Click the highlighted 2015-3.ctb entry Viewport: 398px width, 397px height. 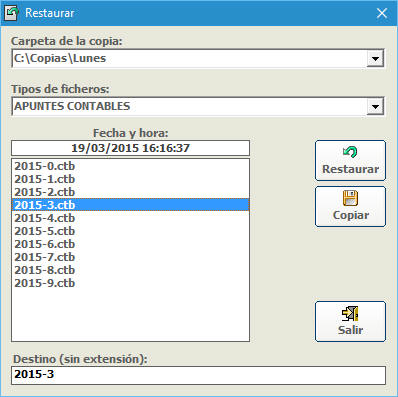pos(130,205)
